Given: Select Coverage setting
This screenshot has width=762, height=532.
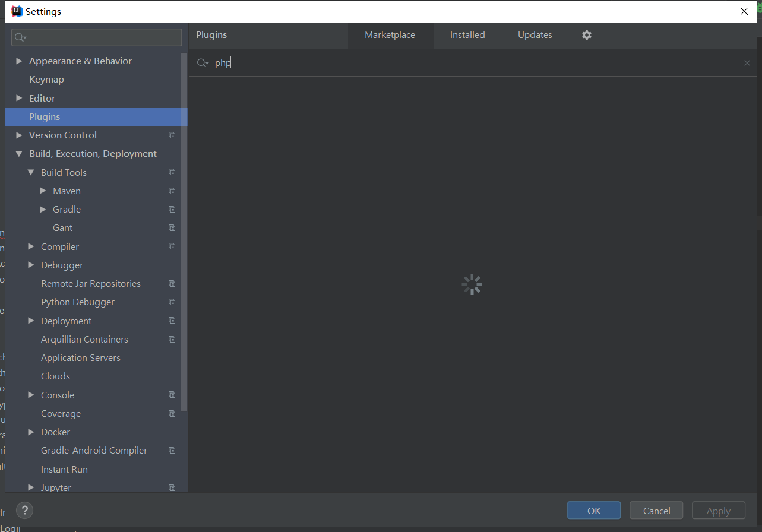Looking at the screenshot, I should pos(61,414).
